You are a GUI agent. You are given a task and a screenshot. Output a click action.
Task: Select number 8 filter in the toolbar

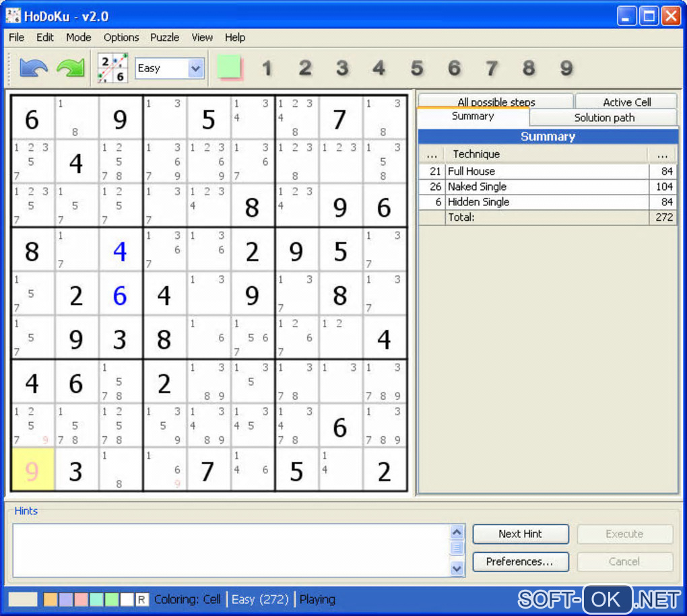[x=529, y=68]
